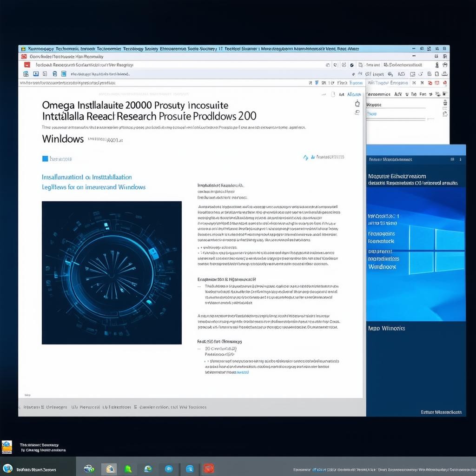This screenshot has width=476, height=476.
Task: Click the Map Windows label in blue panel
Action: (x=386, y=328)
